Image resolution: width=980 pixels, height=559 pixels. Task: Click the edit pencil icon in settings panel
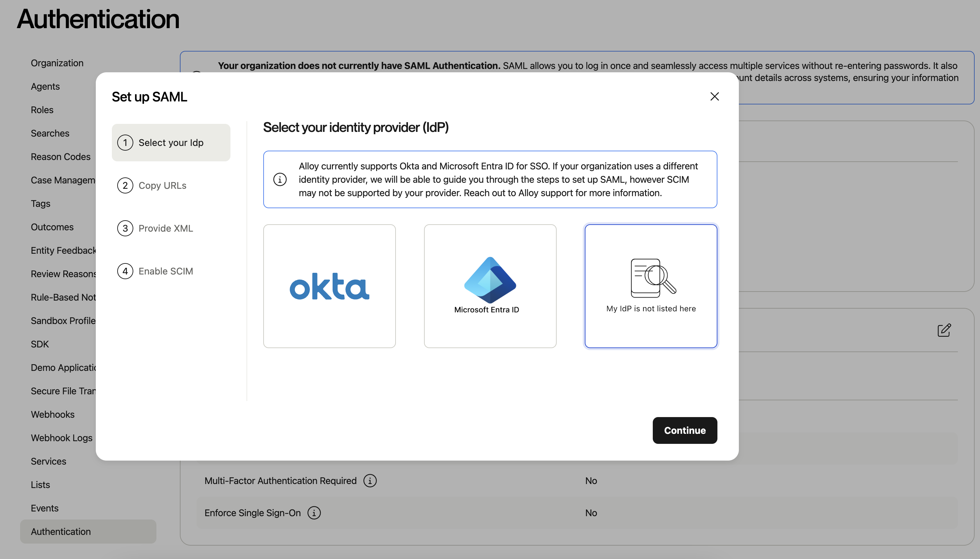click(944, 330)
